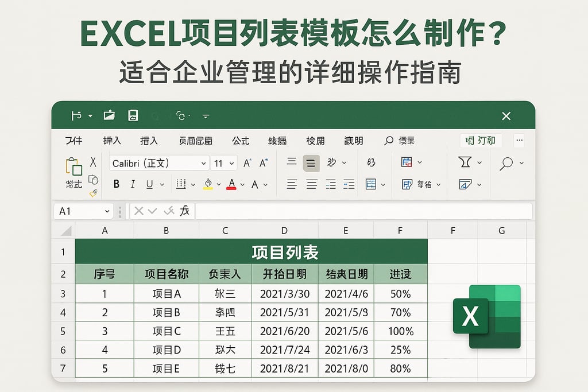
Task: Apply underline to the selected cell
Action: pyautogui.click(x=149, y=184)
